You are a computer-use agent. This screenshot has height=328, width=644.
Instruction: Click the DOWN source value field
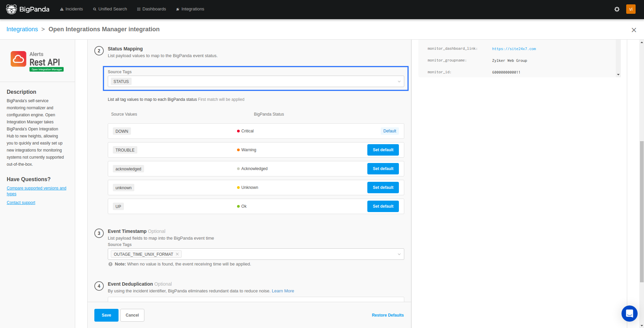(x=122, y=131)
